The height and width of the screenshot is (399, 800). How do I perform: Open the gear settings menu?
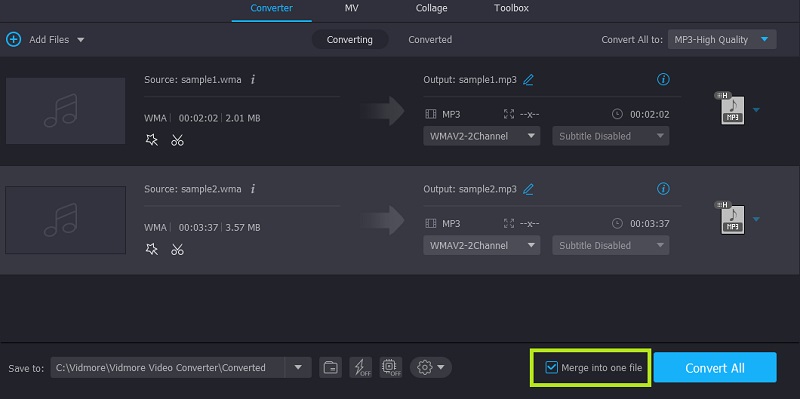click(431, 367)
